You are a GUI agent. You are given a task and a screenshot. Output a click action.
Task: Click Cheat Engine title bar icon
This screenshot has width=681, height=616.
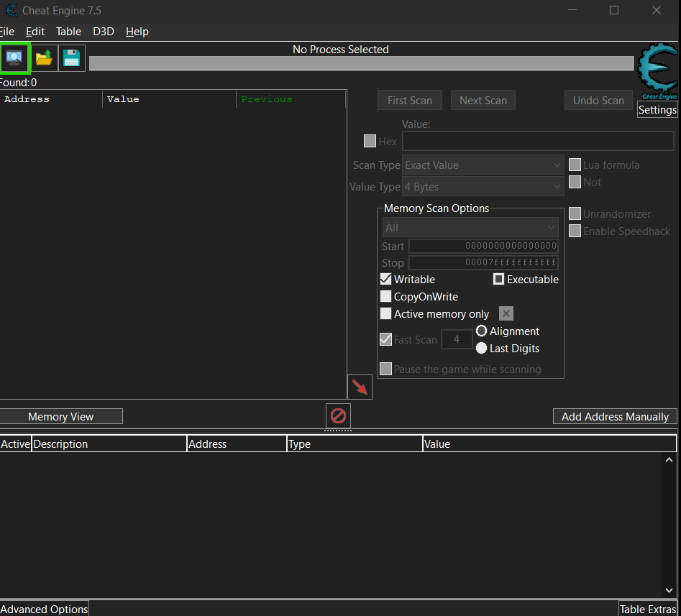click(12, 10)
